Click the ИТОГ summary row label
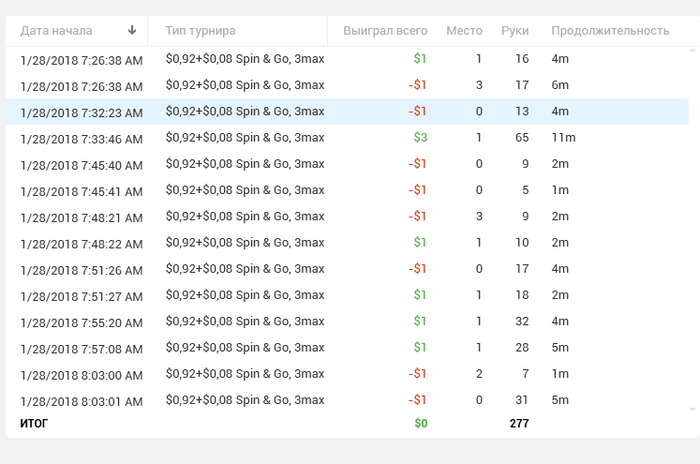 (x=34, y=424)
